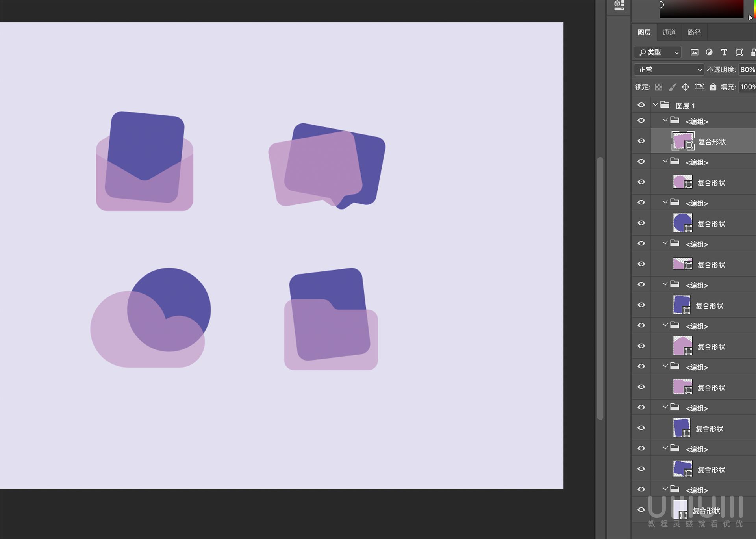The width and height of the screenshot is (756, 539).
Task: Filter layers by pixel image type
Action: coord(694,52)
